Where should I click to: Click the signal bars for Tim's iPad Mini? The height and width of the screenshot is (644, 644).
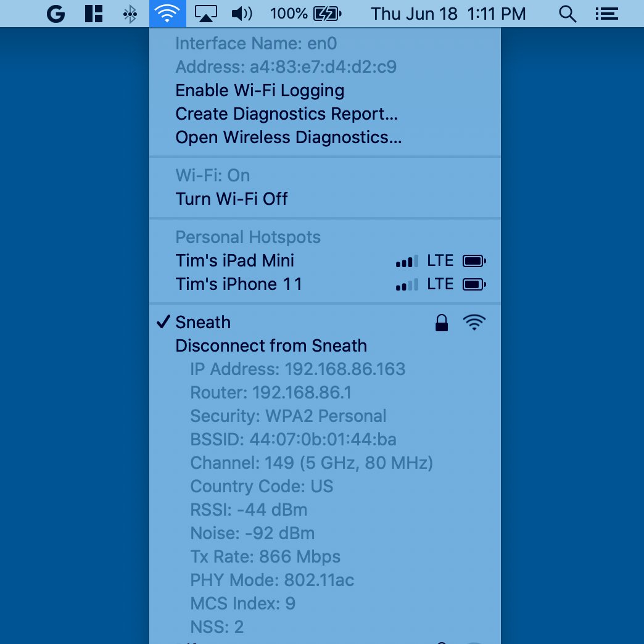pyautogui.click(x=407, y=261)
